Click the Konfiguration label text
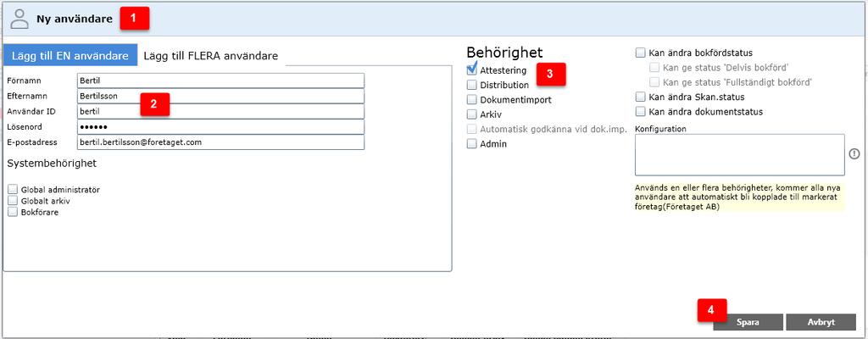The width and height of the screenshot is (868, 339). point(660,129)
